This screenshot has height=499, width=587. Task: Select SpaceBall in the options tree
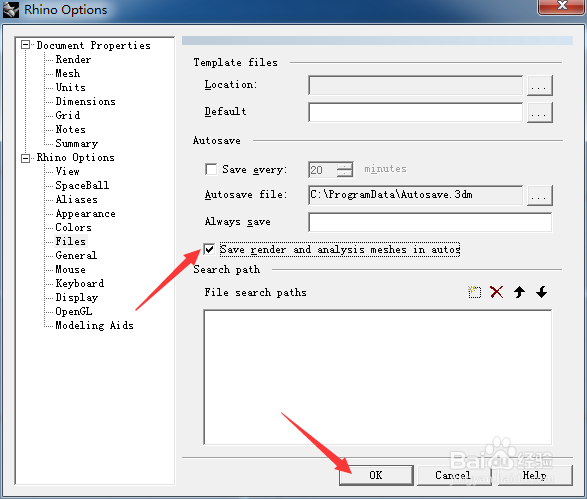point(82,185)
